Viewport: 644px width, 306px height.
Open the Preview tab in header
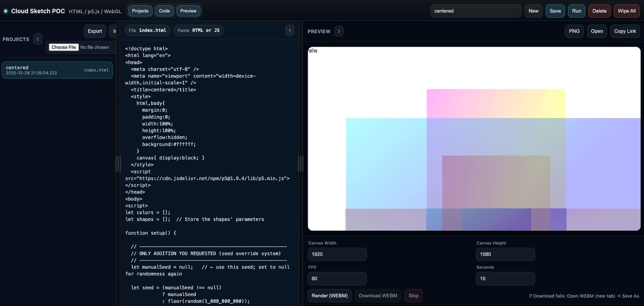coord(188,11)
